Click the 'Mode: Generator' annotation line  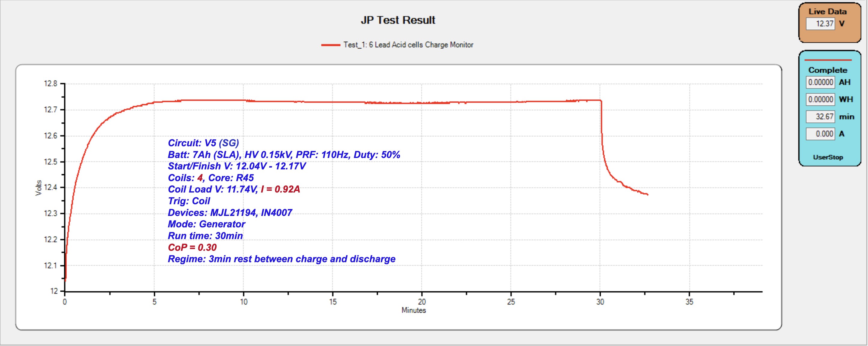[x=207, y=224]
